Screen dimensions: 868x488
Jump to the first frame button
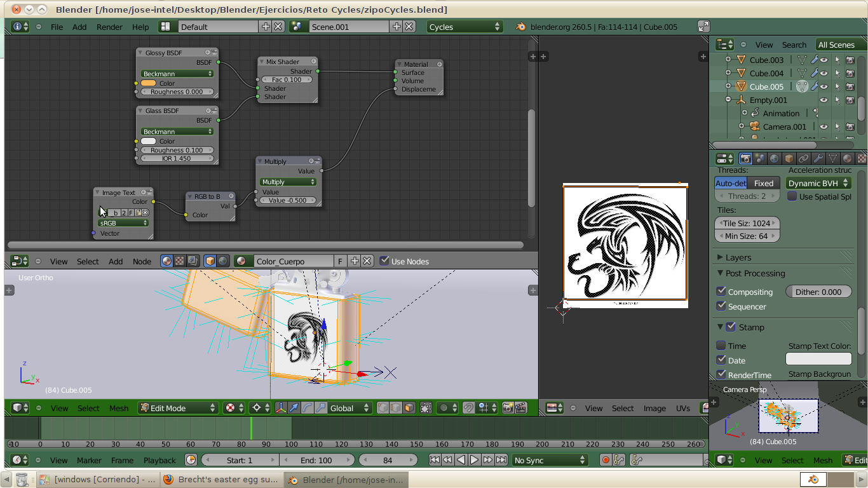435,460
